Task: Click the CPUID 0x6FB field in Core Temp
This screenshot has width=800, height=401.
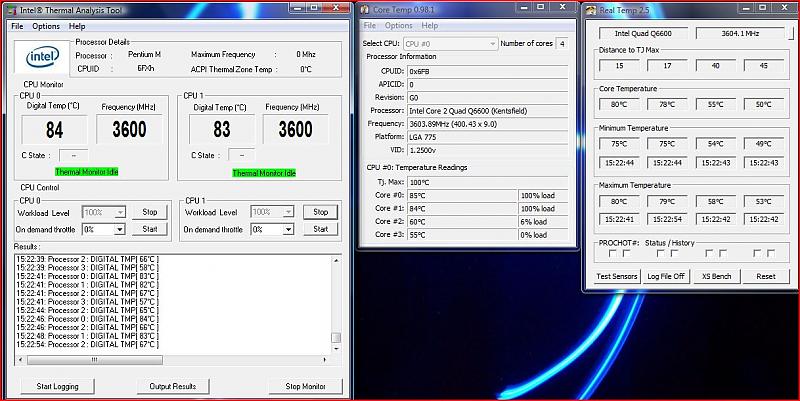Action: 487,71
